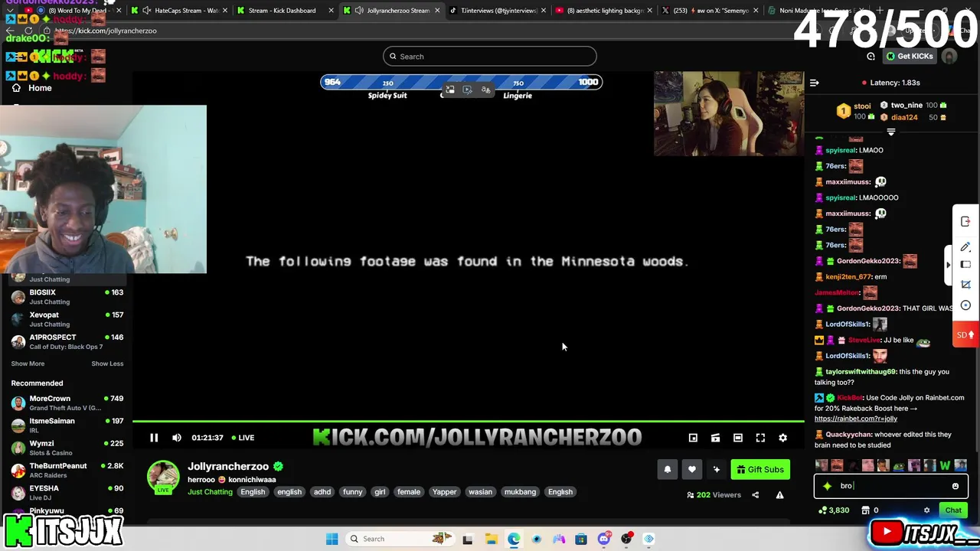Report stream using warning triangle icon
Screen dimensions: 980x551
click(779, 495)
